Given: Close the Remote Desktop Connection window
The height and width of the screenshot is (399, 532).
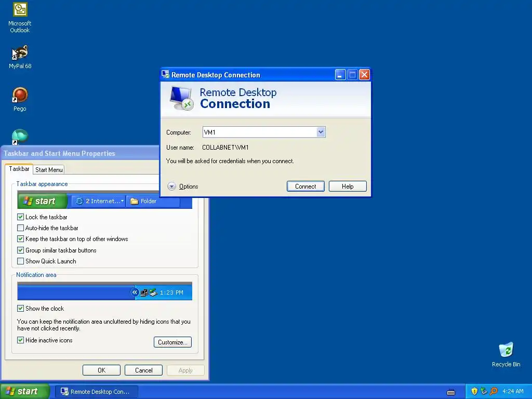Looking at the screenshot, I should (x=364, y=74).
